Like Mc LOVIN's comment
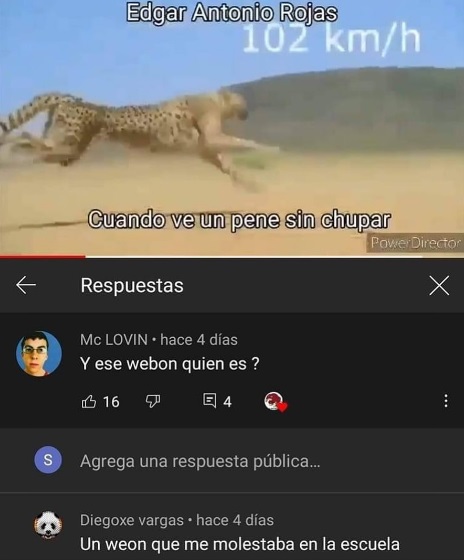The width and height of the screenshot is (464, 560). 89,401
